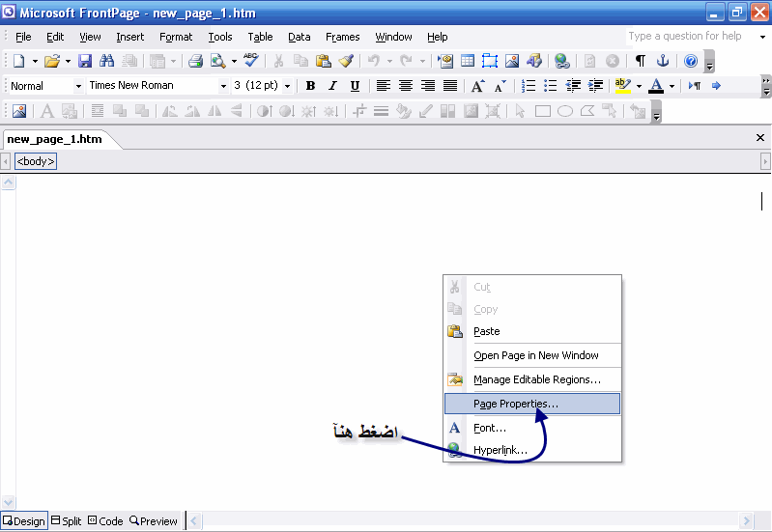Apply numbered list formatting
The width and height of the screenshot is (772, 532).
529,86
